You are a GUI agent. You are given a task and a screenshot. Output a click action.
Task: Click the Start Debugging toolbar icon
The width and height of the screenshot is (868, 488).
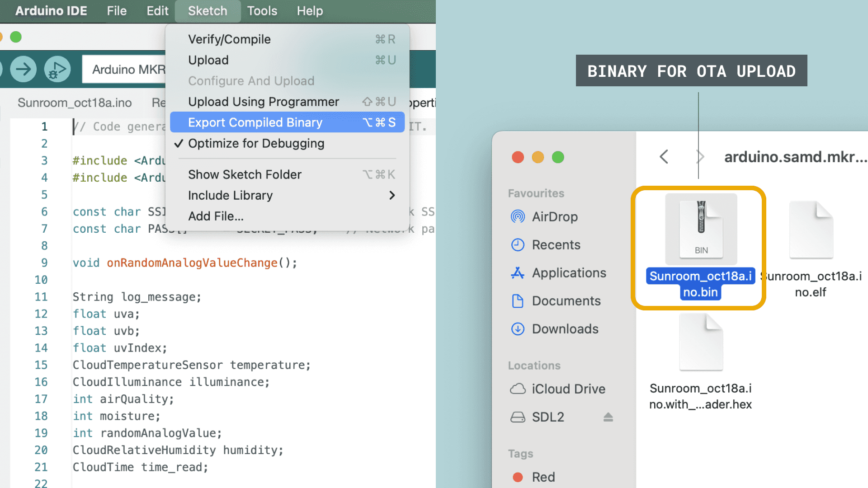click(x=57, y=69)
